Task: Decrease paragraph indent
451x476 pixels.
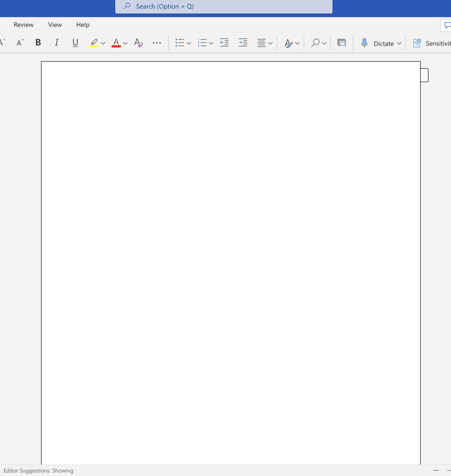Action: (224, 43)
